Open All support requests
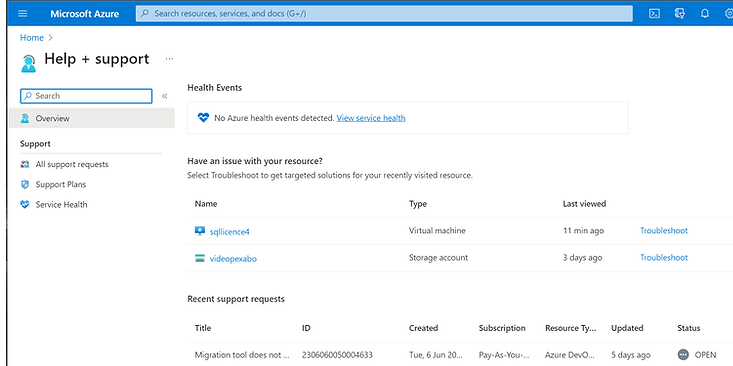Viewport: 733px width, 366px height. tap(72, 165)
